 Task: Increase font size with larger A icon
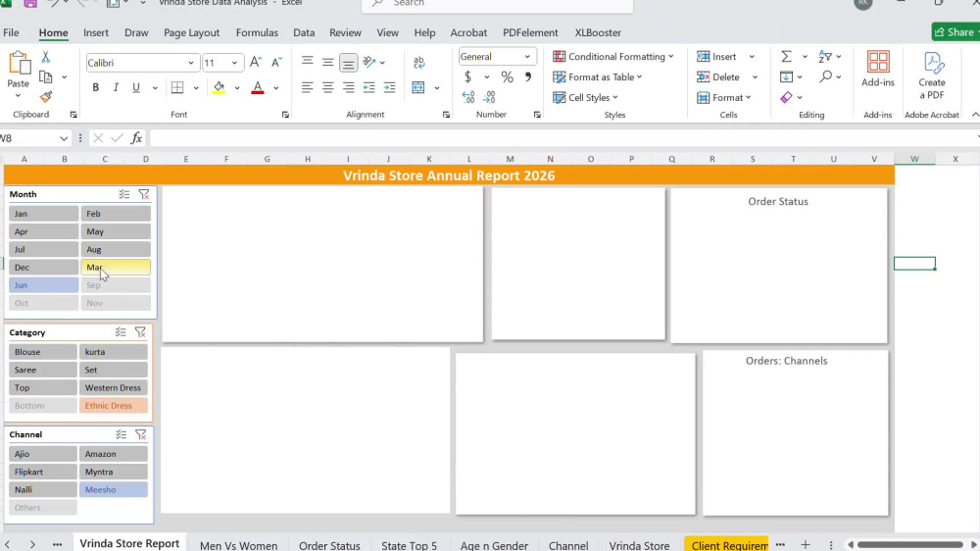click(255, 62)
